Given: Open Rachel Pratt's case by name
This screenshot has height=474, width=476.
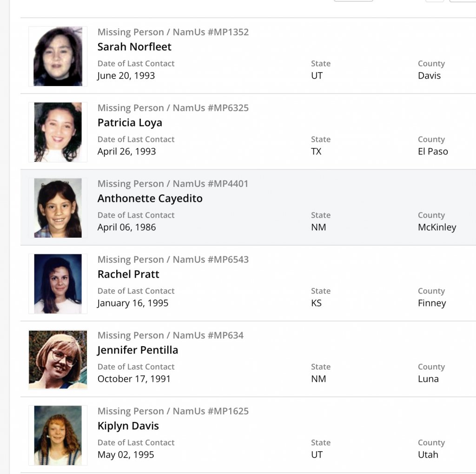Looking at the screenshot, I should point(128,274).
